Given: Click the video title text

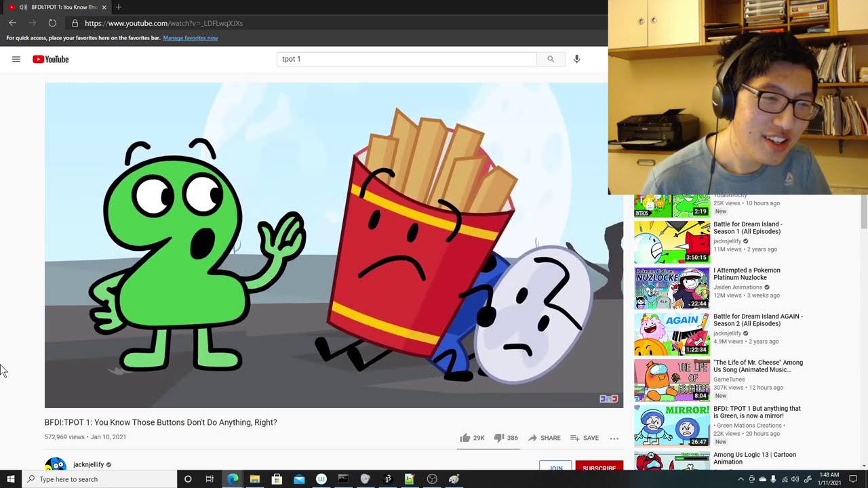Looking at the screenshot, I should (x=161, y=422).
